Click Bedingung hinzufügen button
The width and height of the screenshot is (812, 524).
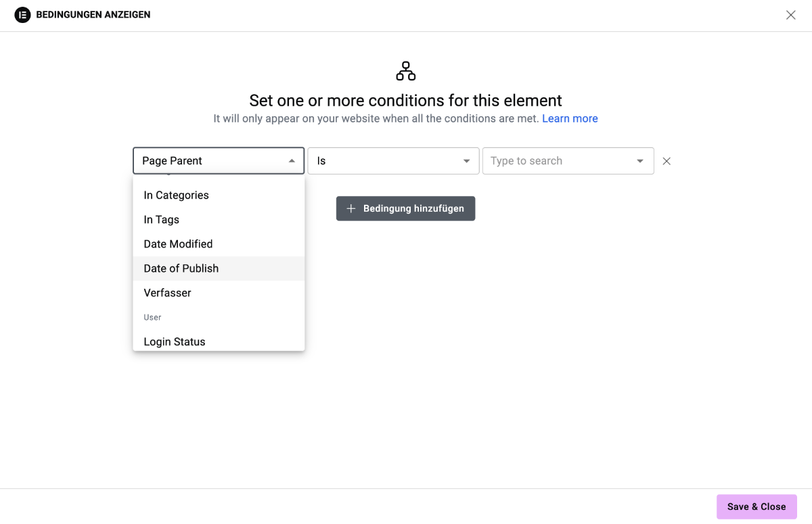[405, 208]
